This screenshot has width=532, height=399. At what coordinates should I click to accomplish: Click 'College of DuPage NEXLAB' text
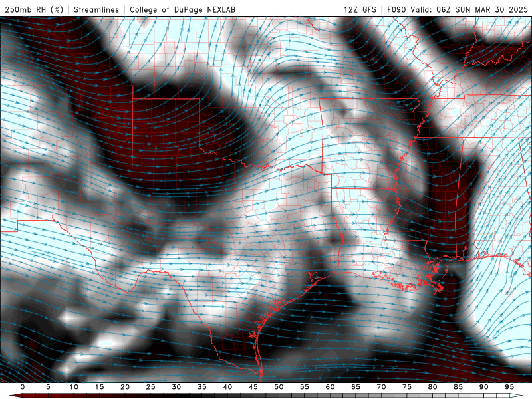(x=182, y=9)
